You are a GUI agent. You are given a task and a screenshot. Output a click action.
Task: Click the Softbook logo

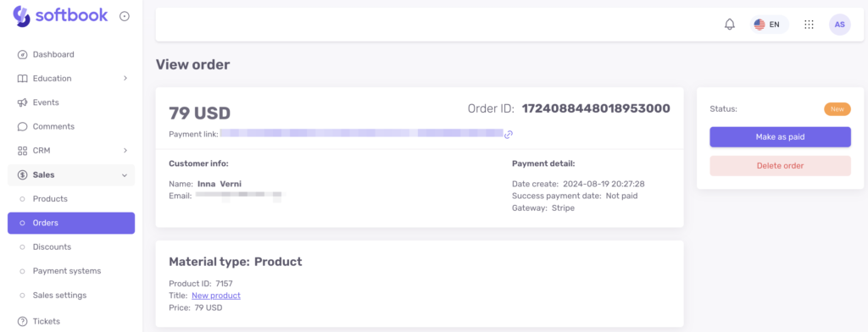click(x=60, y=15)
